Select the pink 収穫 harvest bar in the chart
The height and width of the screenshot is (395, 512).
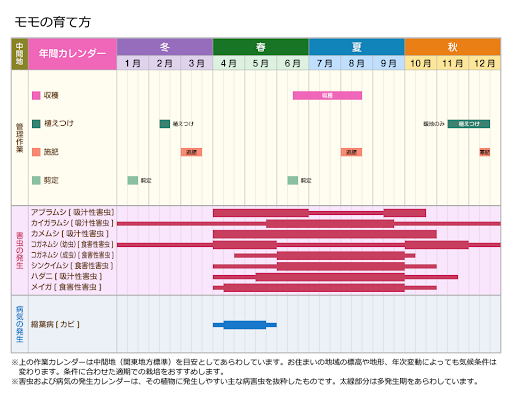coord(327,95)
